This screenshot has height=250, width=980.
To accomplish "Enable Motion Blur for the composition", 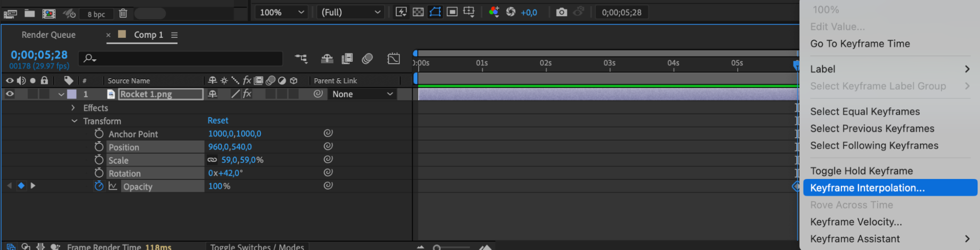I will point(367,59).
